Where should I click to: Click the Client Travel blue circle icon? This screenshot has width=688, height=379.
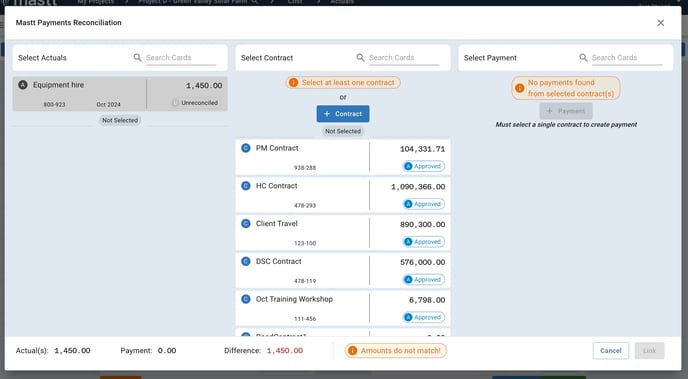(x=246, y=224)
